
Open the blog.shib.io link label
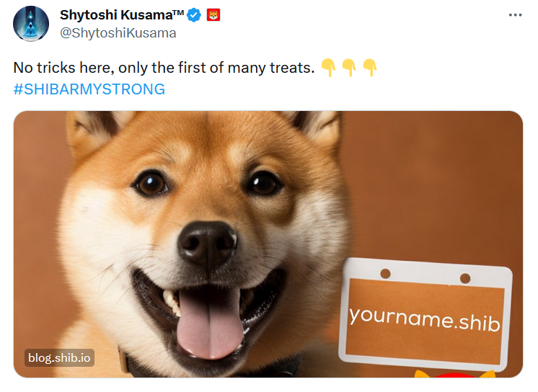point(59,357)
